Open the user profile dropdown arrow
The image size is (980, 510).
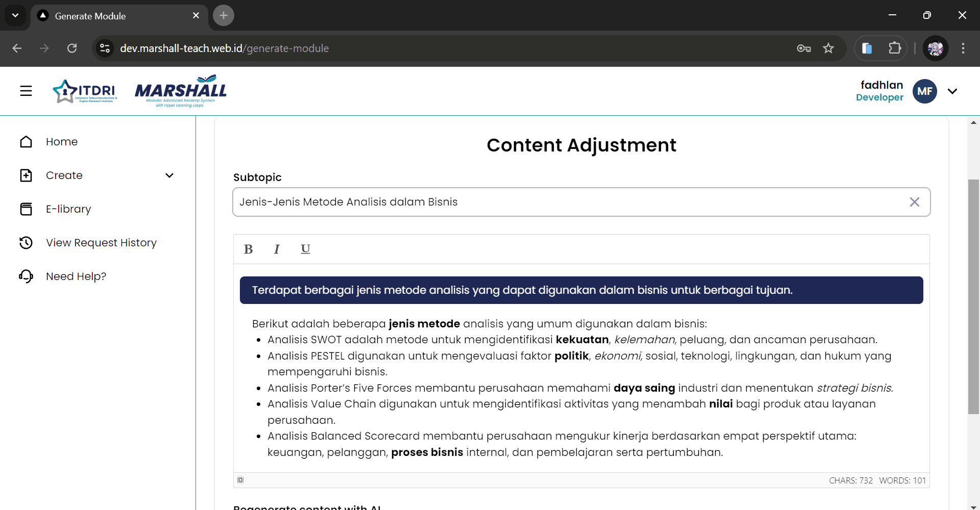coord(952,91)
